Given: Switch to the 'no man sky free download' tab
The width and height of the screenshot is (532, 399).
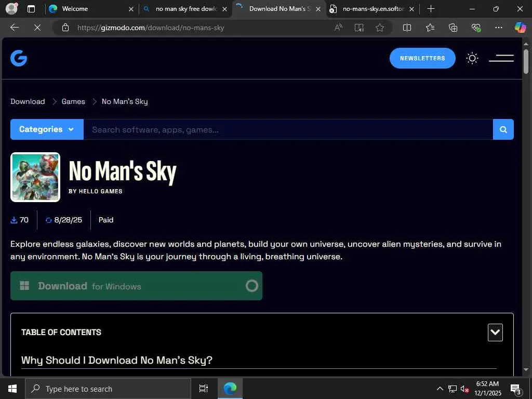Looking at the screenshot, I should click(x=185, y=9).
